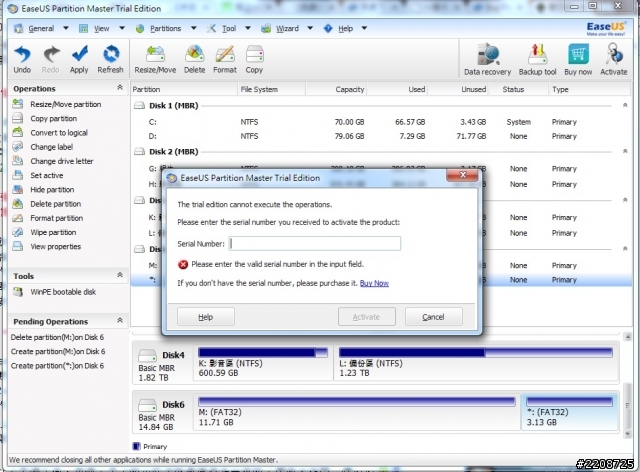Select pending Delete partition(M:) on Disk 6
The width and height of the screenshot is (640, 472).
point(57,337)
